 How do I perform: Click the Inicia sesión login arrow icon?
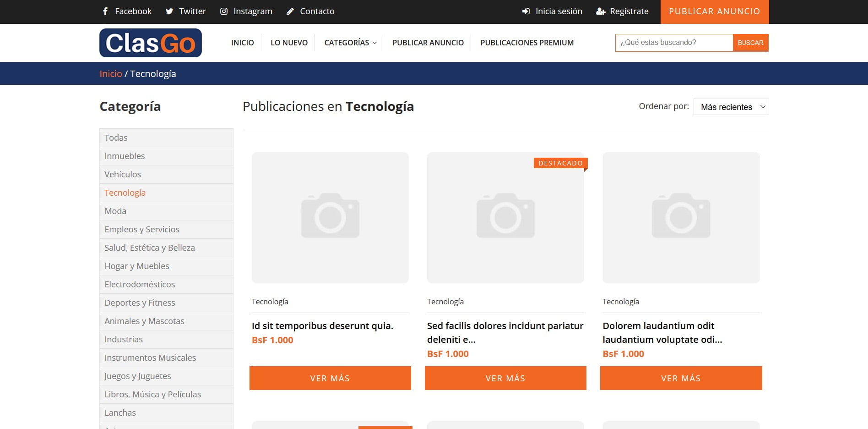coord(526,11)
